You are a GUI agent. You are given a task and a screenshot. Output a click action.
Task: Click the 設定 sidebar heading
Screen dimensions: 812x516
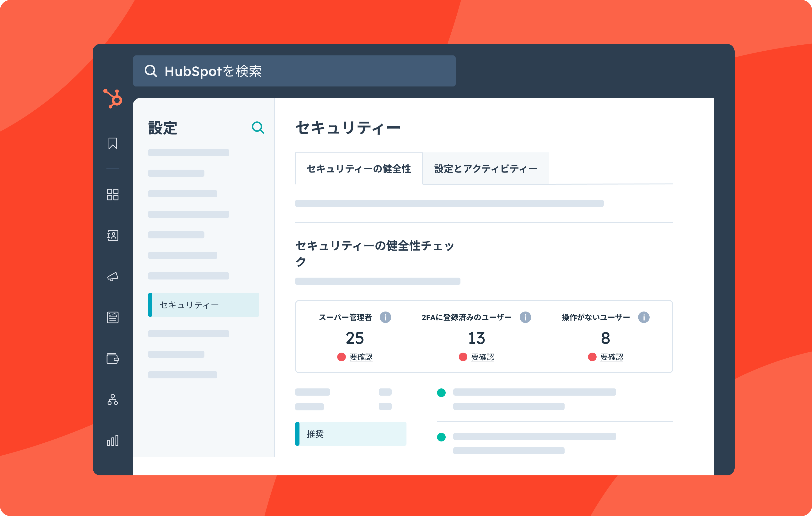pyautogui.click(x=163, y=128)
